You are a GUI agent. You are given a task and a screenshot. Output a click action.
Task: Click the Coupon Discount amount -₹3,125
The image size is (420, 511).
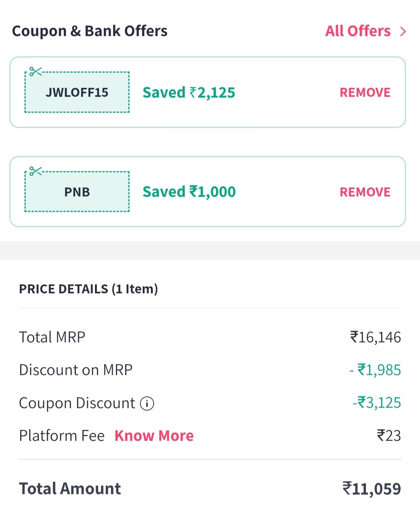coord(376,403)
